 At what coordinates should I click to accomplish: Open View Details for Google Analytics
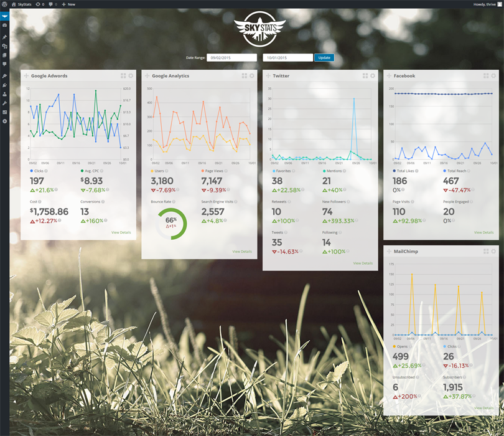pos(242,252)
